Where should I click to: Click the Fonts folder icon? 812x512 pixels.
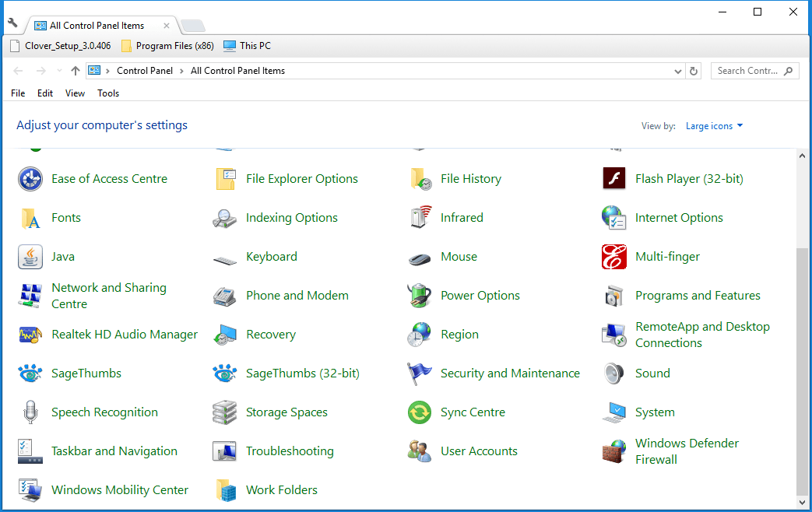click(30, 218)
